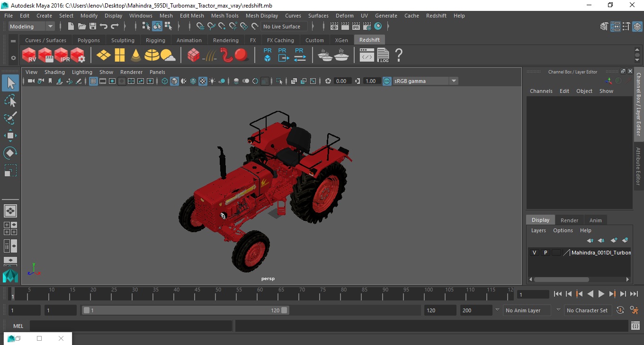Open animation preferences running man icon
Screen dimensions: 644x345
(635, 310)
